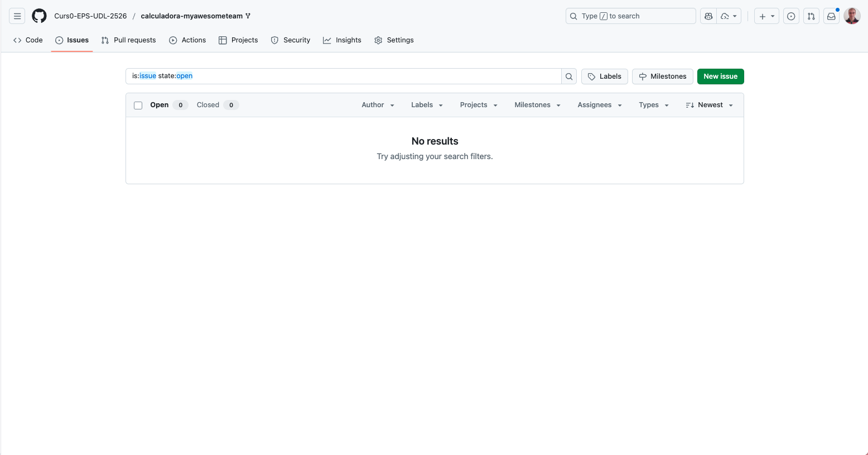Open the Insights tab
868x455 pixels.
point(342,40)
